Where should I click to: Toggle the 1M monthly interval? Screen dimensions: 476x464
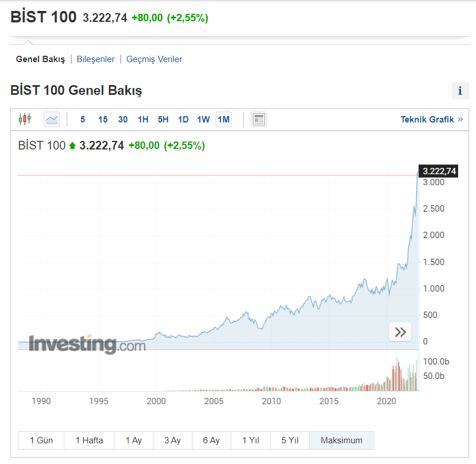click(224, 120)
